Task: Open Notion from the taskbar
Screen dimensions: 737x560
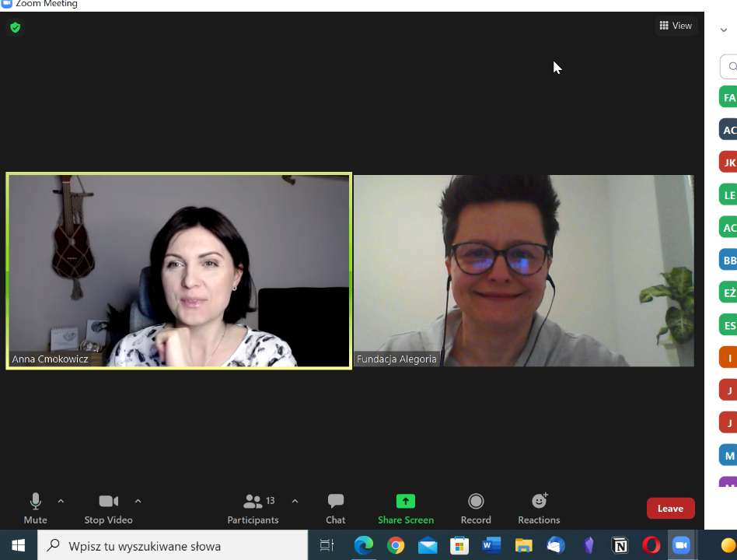Action: (620, 546)
